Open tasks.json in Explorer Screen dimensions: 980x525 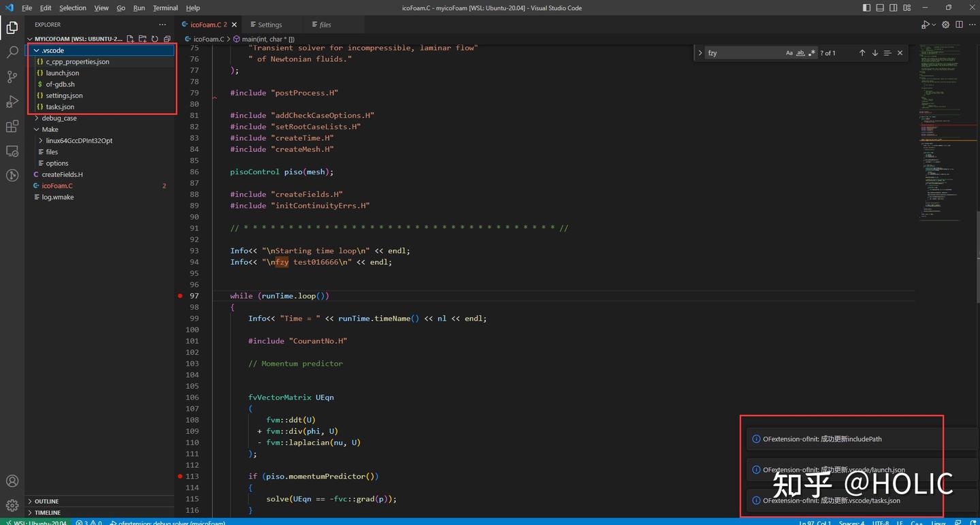coord(100,107)
